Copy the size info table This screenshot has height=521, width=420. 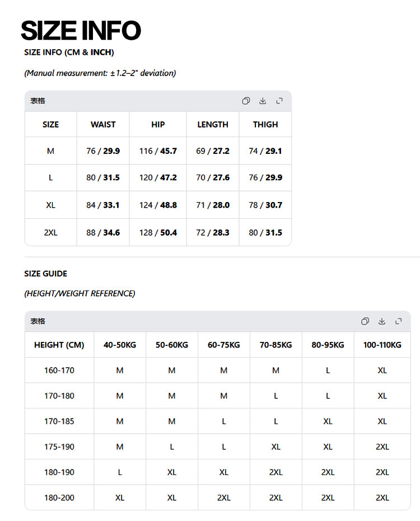pos(246,101)
